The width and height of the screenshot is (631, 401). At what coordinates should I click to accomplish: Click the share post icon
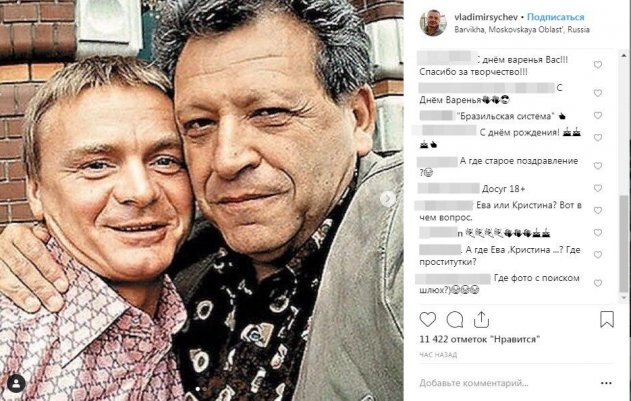coord(481,320)
